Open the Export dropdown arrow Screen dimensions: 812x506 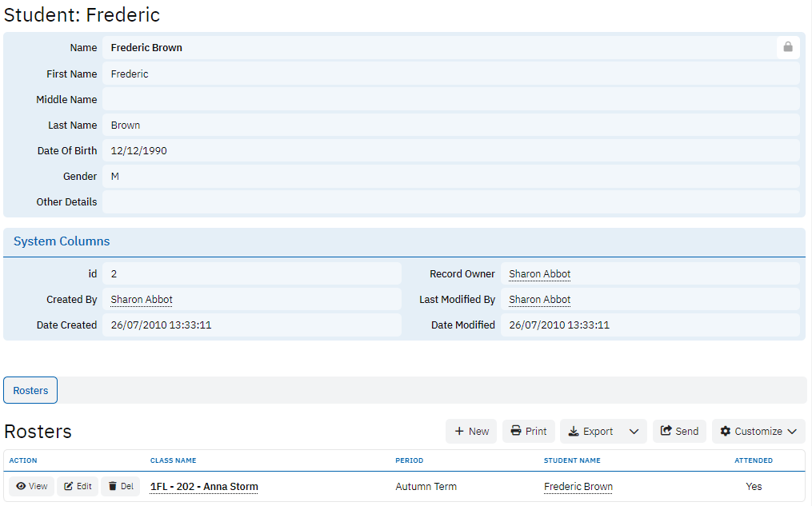[x=634, y=431]
